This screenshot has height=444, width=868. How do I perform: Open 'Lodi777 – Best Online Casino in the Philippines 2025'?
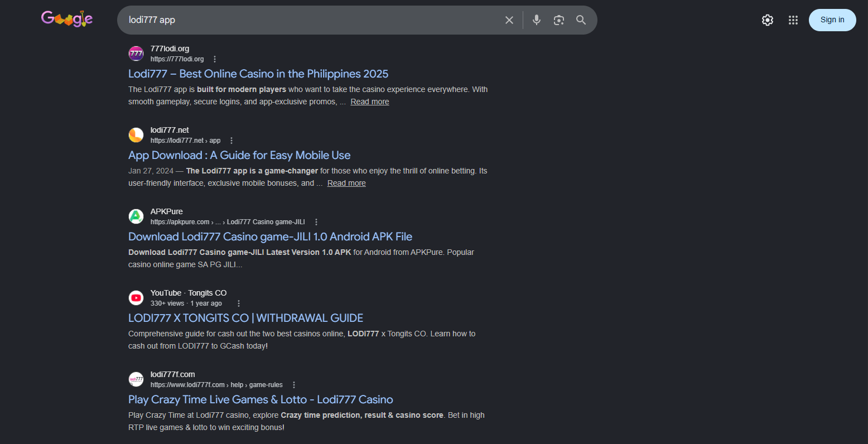(258, 74)
